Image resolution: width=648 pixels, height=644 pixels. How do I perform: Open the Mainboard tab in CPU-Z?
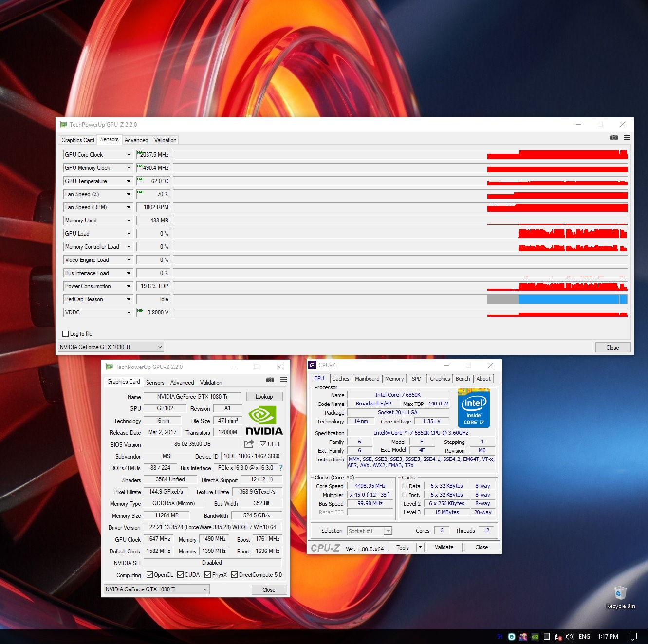coord(367,379)
